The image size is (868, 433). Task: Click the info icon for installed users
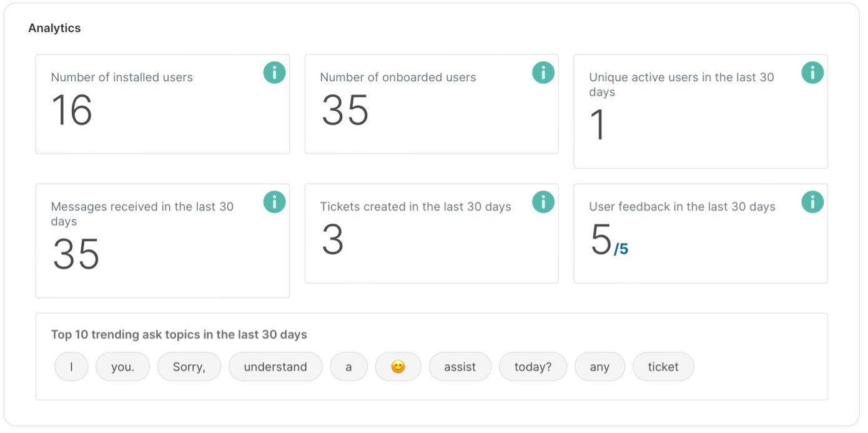click(274, 72)
